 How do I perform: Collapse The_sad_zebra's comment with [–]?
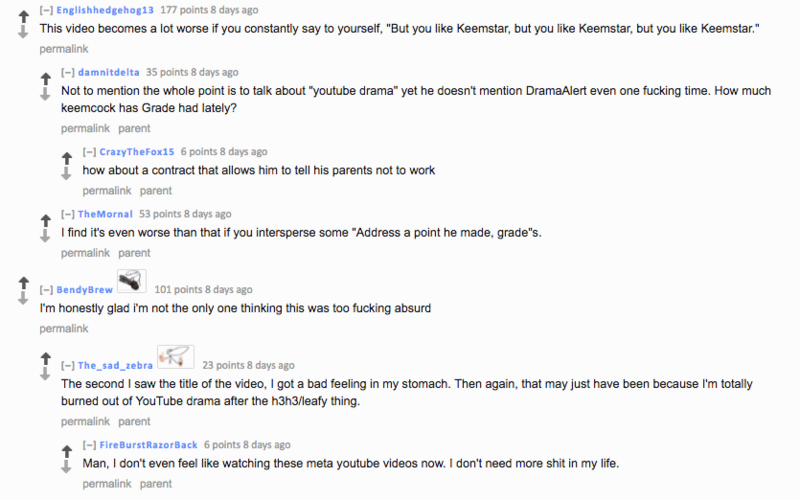68,366
